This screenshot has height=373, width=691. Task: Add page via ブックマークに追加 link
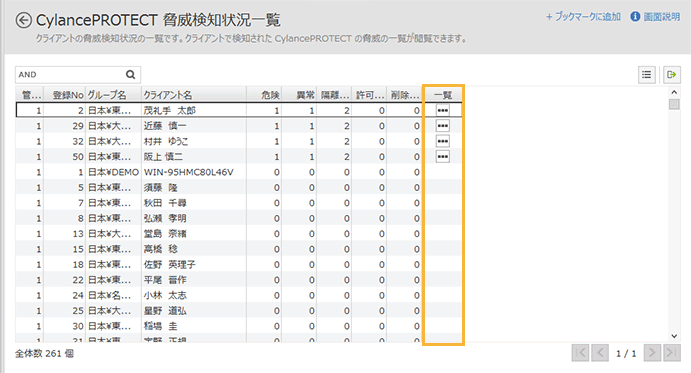[583, 17]
